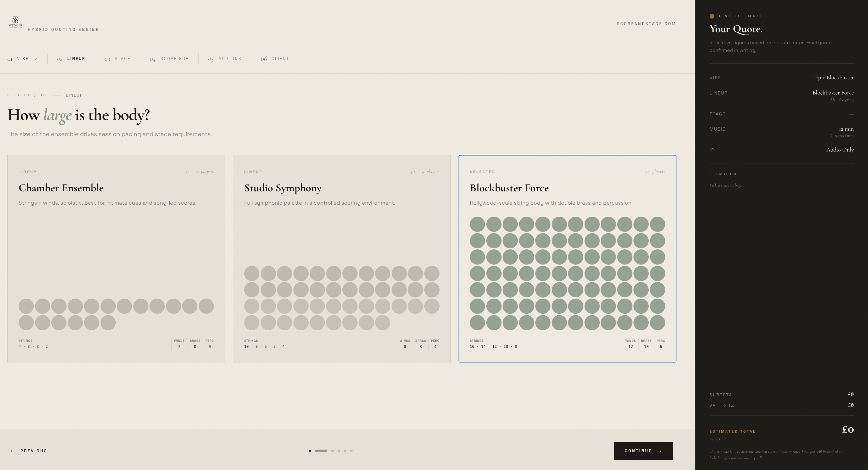Click the 'Audio Only' IP value
The image size is (868, 470).
(x=840, y=150)
